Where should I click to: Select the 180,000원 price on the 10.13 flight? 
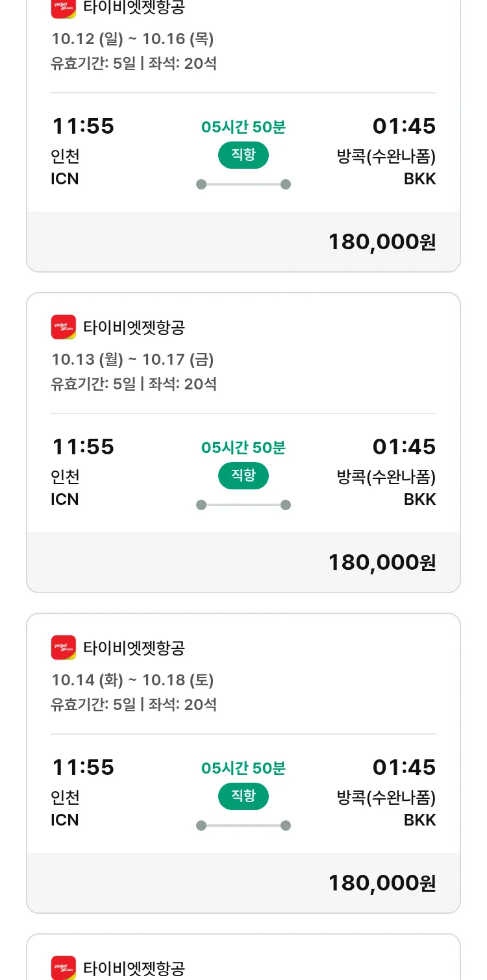(382, 563)
